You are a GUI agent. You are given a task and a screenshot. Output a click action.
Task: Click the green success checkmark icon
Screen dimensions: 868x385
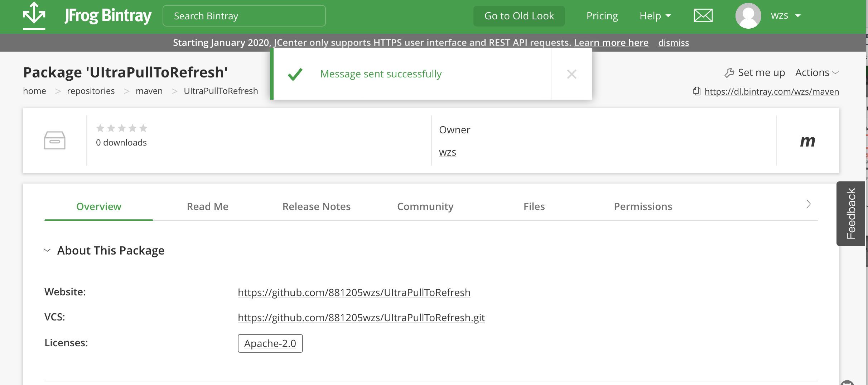point(295,74)
